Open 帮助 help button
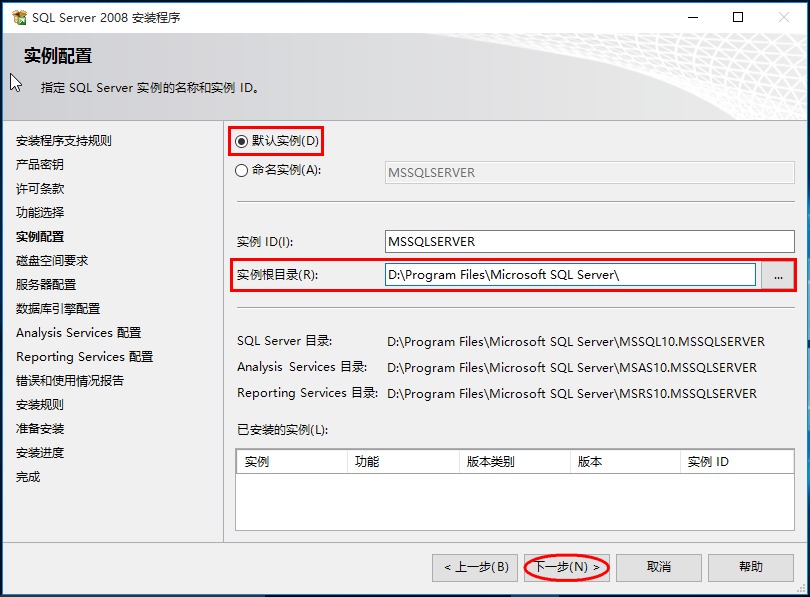Screen dimensions: 810x597 [751, 567]
